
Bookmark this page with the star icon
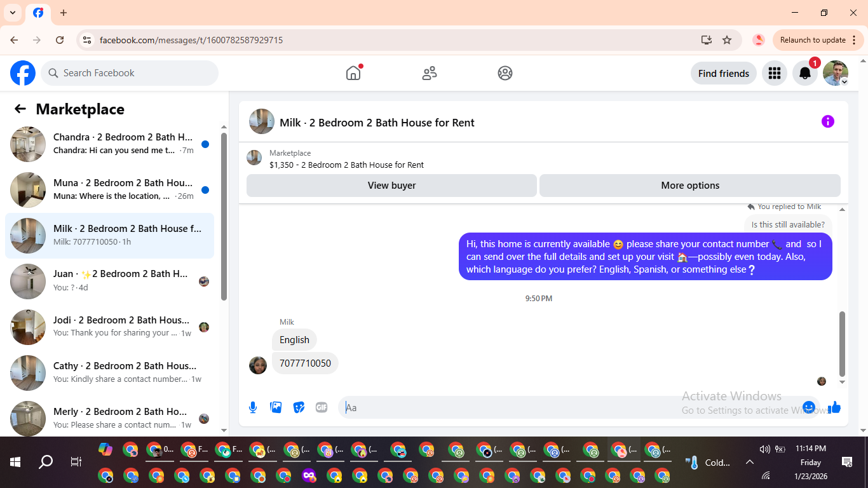click(727, 40)
